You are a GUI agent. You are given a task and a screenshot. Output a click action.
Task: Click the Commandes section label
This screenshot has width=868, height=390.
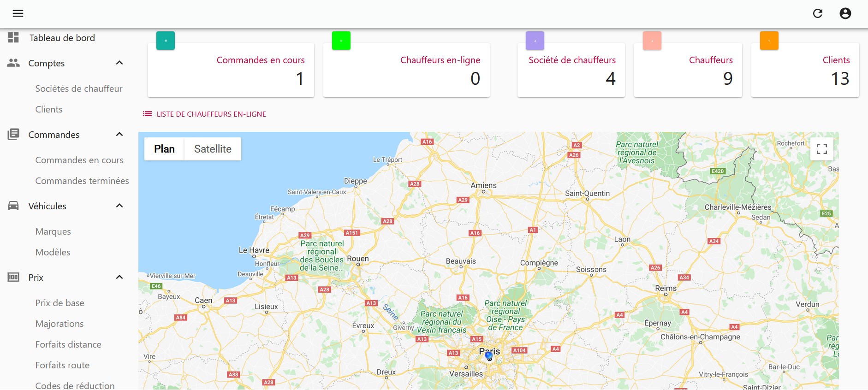click(54, 135)
